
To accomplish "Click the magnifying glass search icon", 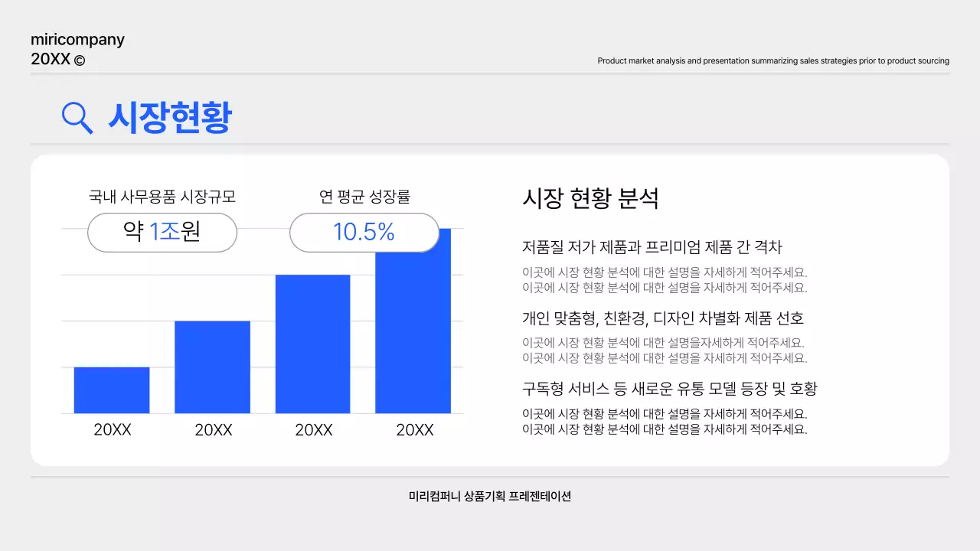I will 76,117.
